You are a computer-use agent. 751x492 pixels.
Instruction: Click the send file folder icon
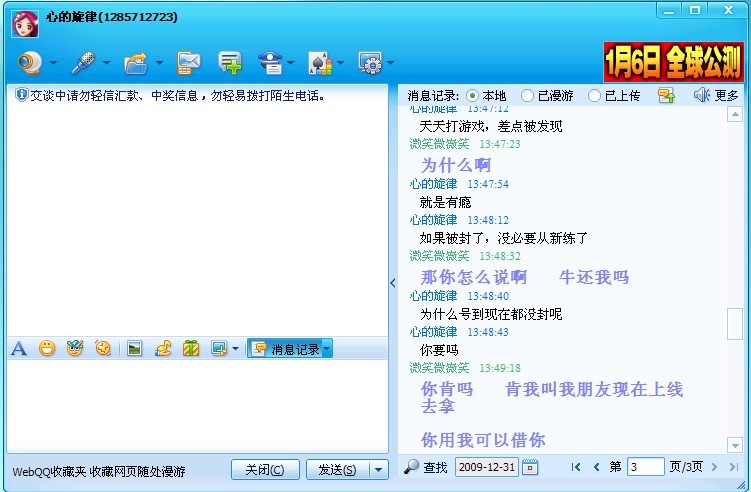135,63
